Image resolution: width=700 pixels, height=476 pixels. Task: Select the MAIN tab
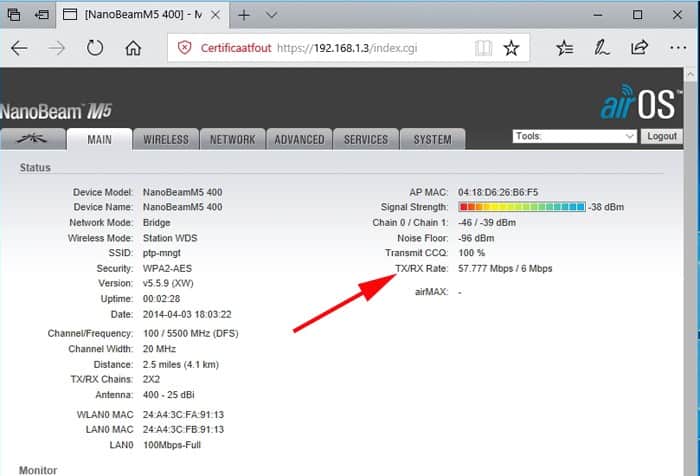99,140
